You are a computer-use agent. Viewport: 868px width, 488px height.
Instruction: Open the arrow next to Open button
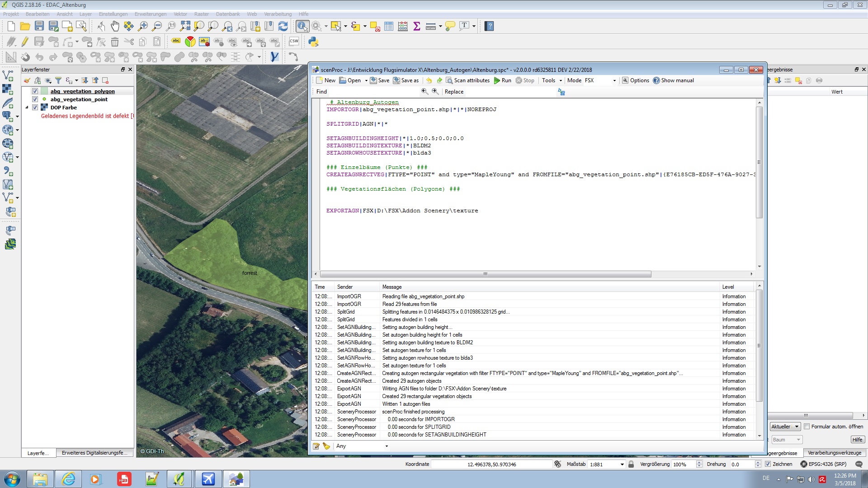[x=366, y=80]
